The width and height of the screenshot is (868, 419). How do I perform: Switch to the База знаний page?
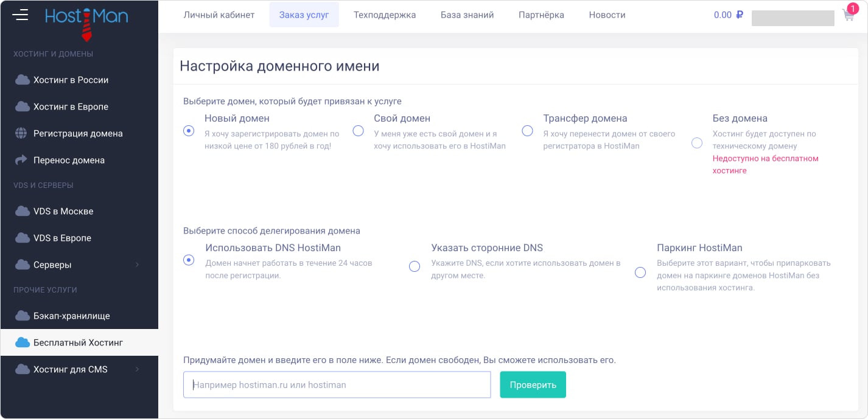tap(467, 15)
